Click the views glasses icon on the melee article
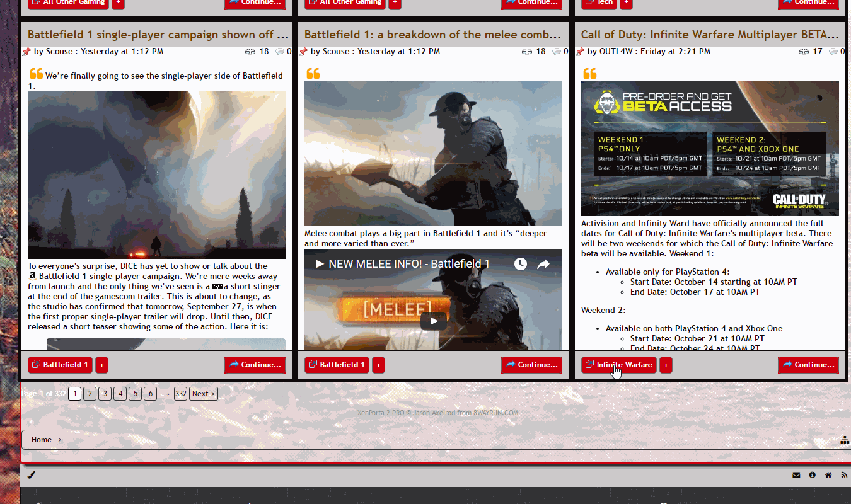The width and height of the screenshot is (851, 504). (527, 52)
